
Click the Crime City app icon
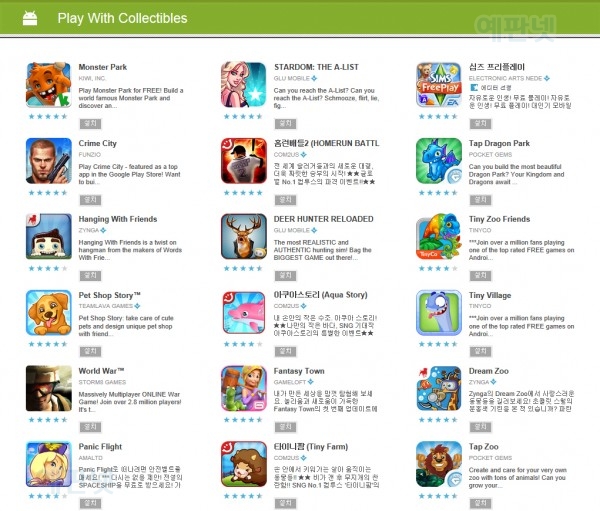point(49,161)
